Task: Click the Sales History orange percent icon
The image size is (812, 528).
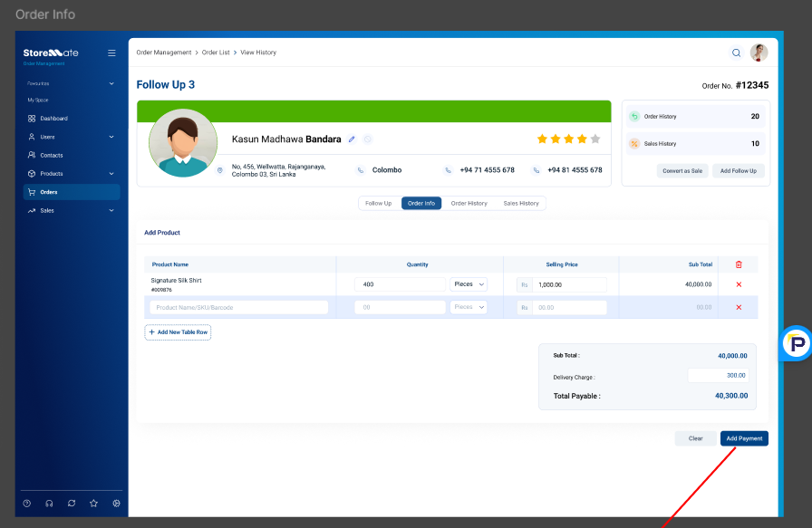Action: point(634,144)
